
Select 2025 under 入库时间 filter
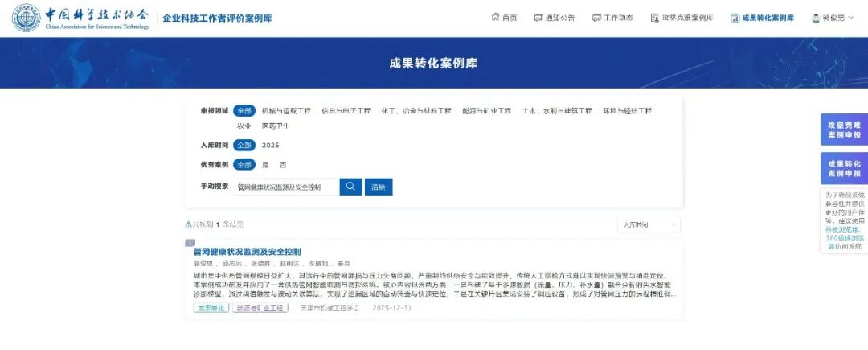click(270, 146)
